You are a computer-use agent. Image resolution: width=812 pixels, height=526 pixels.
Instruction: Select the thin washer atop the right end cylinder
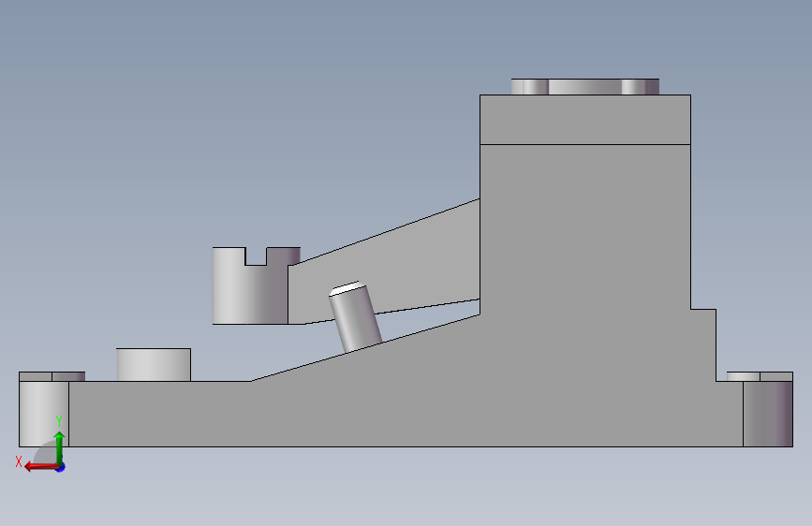(760, 376)
